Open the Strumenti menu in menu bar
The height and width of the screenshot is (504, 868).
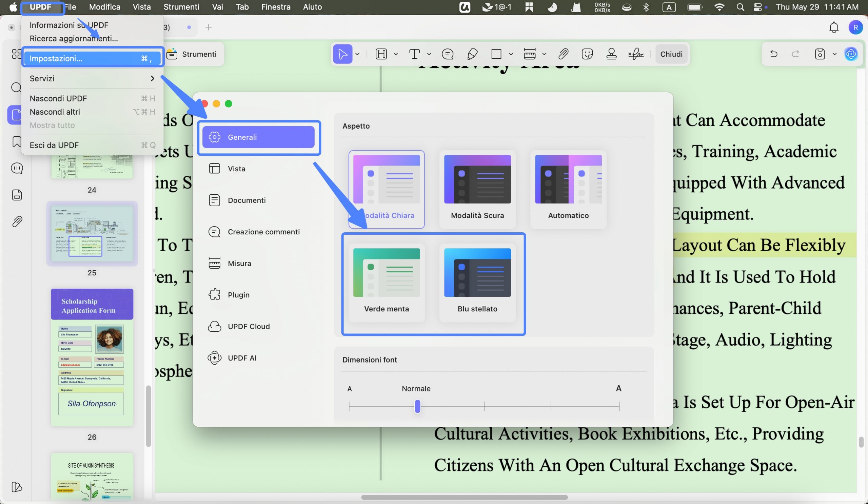pyautogui.click(x=181, y=7)
